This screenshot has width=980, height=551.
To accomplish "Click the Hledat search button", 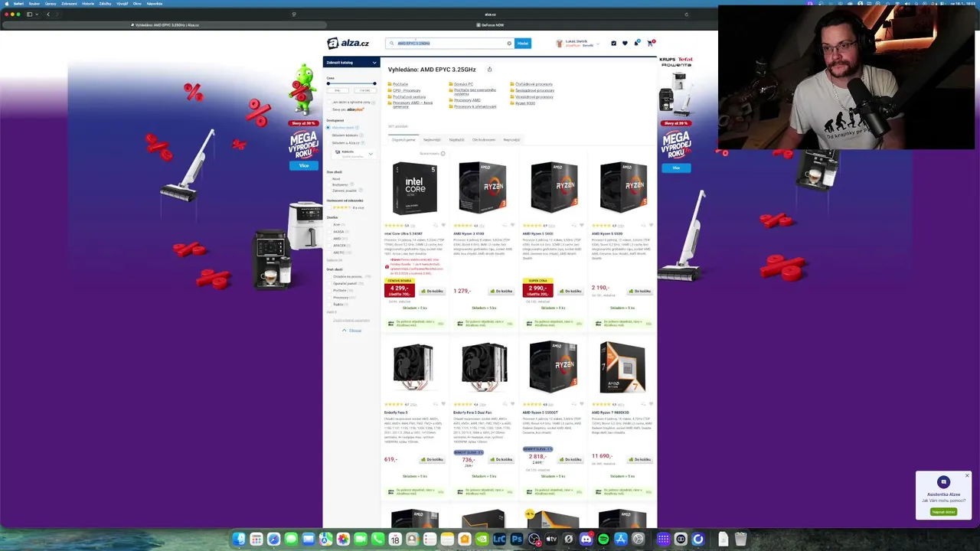I will pos(522,44).
